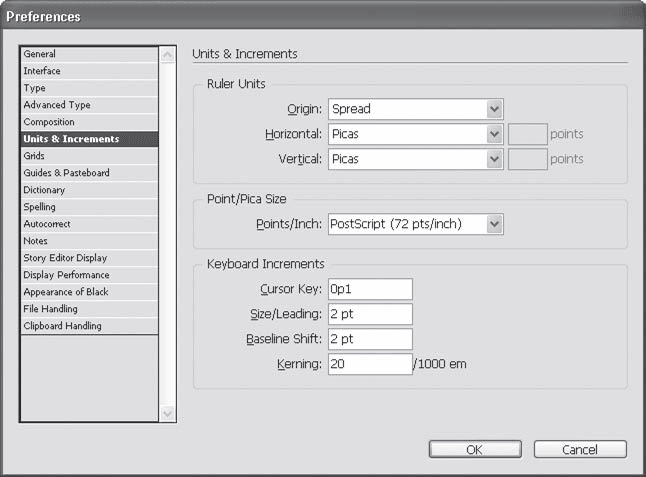Viewport: 646px width, 477px height.
Task: Click into the Cursor Key field
Action: pos(369,289)
